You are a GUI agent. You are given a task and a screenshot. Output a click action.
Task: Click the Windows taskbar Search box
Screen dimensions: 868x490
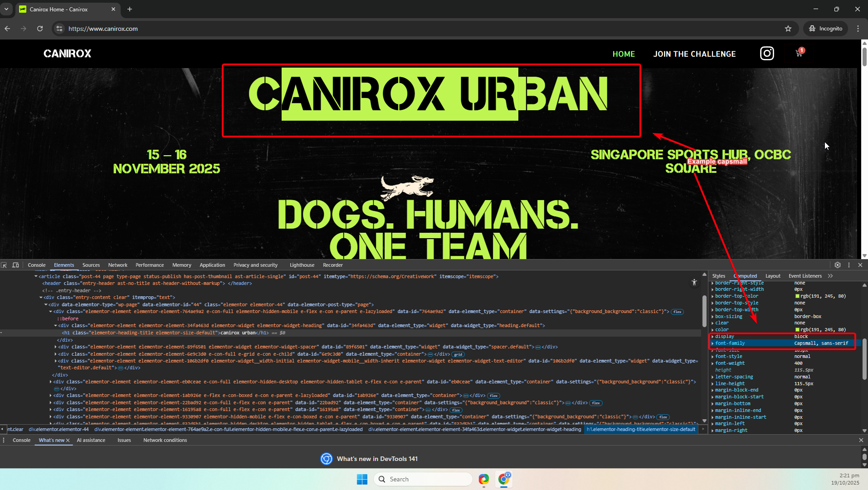pos(423,479)
